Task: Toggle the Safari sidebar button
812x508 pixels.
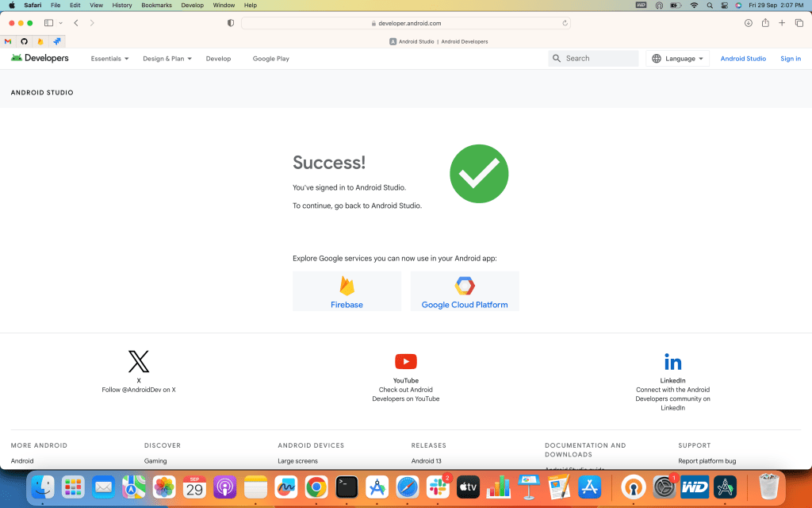Action: (49, 23)
